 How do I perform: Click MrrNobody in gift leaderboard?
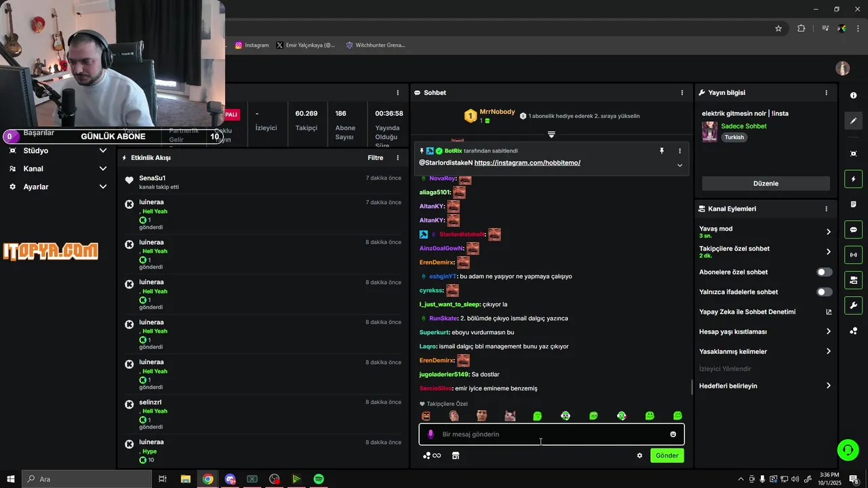pos(497,112)
